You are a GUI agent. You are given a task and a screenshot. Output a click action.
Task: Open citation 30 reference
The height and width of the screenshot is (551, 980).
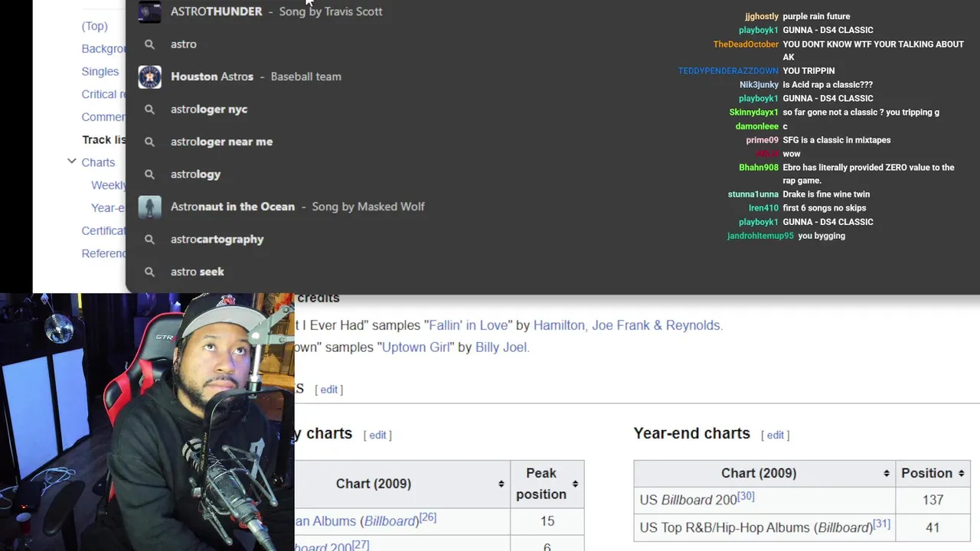[x=746, y=496]
